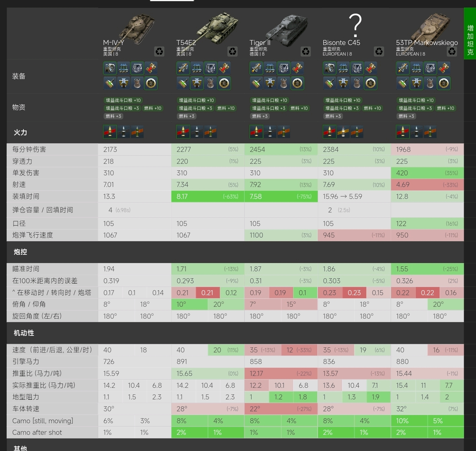Open the Bisonte C45 tank name link
476x451 pixels.
tap(341, 43)
